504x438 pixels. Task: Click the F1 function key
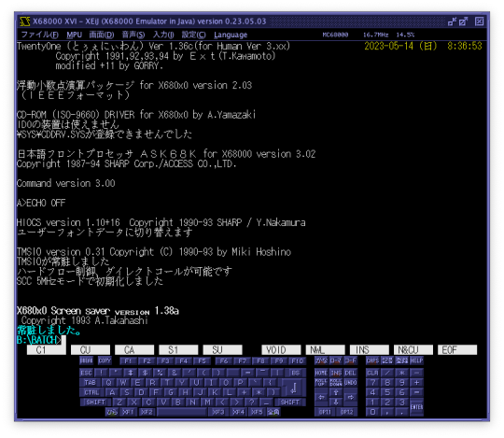128,360
